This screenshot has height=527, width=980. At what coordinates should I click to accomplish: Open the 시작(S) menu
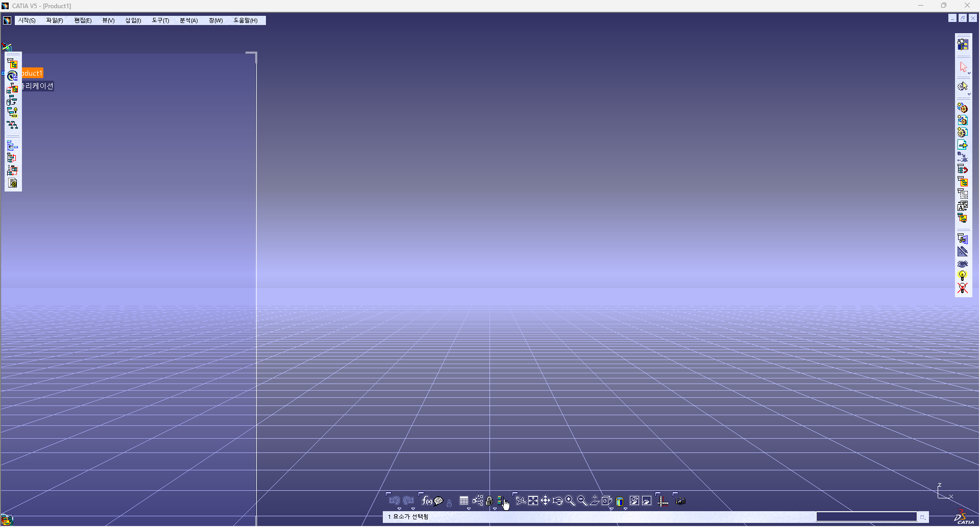(27, 20)
